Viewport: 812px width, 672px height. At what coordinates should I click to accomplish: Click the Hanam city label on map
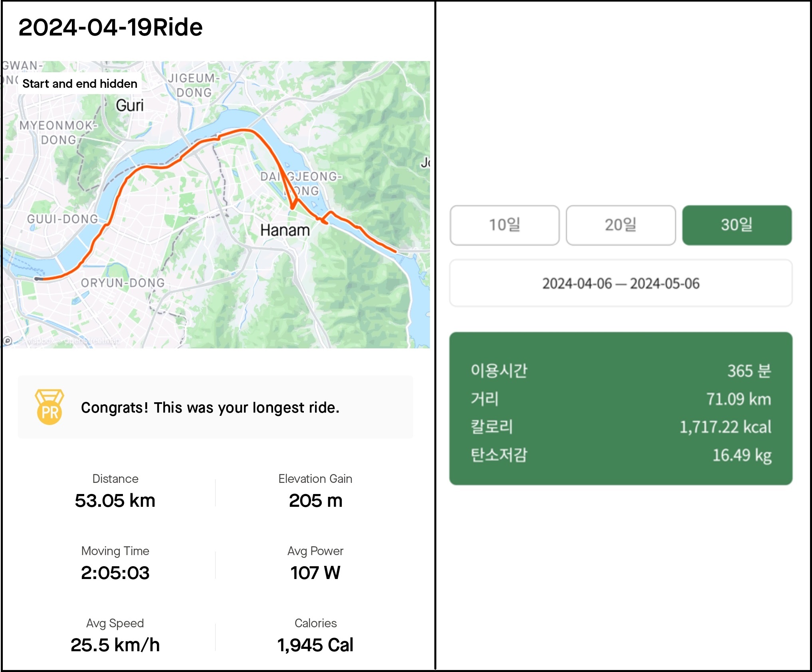(285, 230)
